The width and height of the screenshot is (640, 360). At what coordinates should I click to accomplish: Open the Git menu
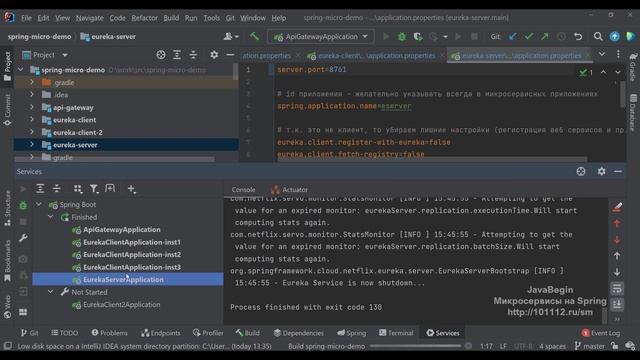pos(230,18)
